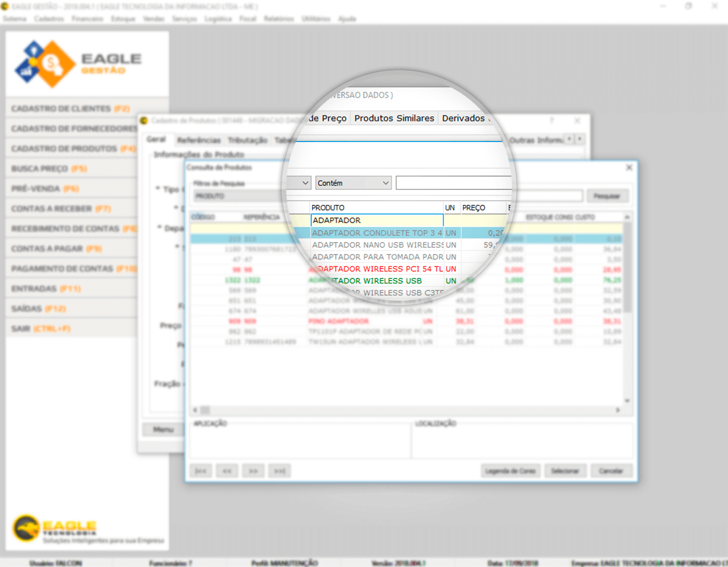Click the ADAPTADOR filter field under PRODUTO
This screenshot has height=567, width=728.
377,220
